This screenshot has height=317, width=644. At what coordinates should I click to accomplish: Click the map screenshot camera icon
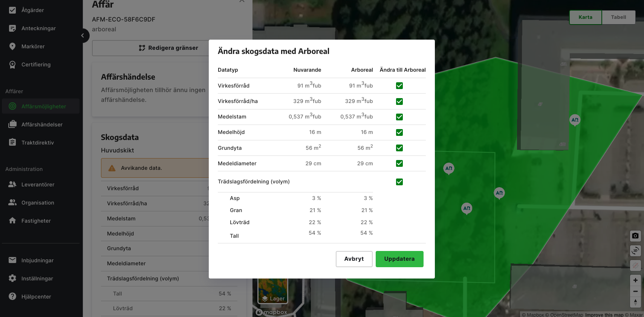point(635,236)
